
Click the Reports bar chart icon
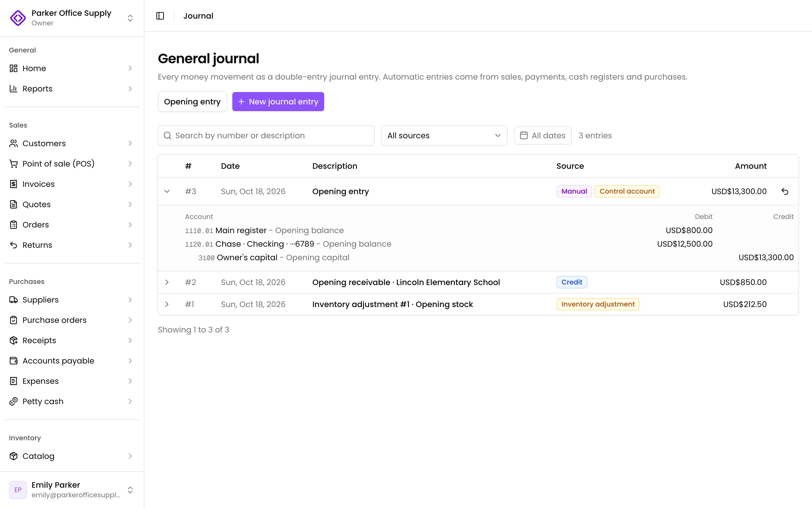[x=14, y=89]
